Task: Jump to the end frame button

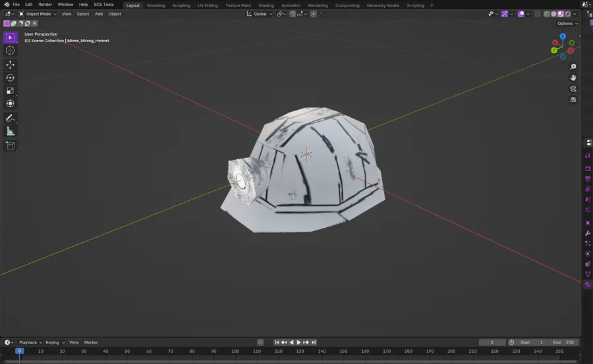Action: [x=314, y=342]
